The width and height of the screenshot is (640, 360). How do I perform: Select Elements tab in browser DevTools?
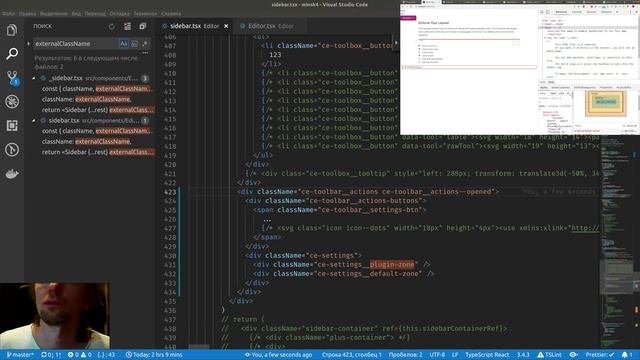(x=561, y=12)
